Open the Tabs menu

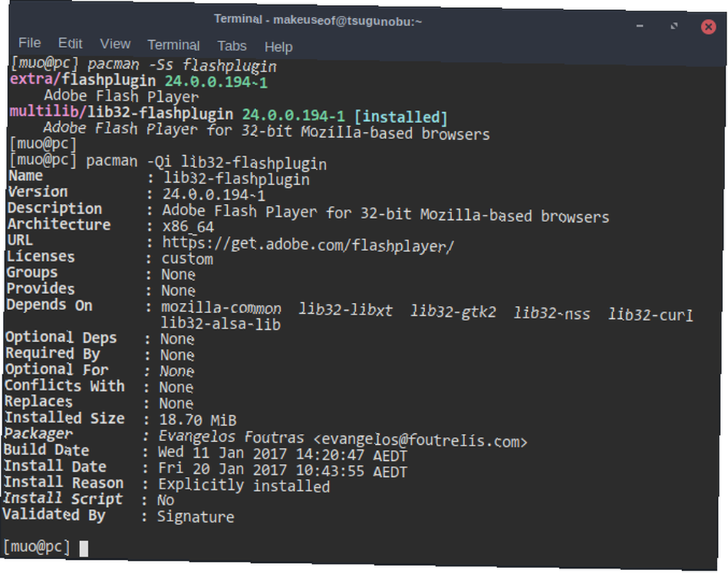click(x=232, y=46)
